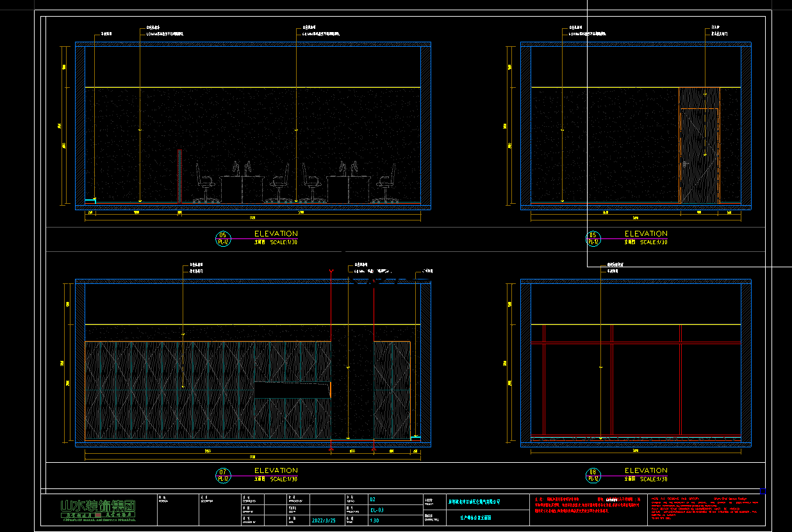
Task: Click the drawing number EL-03 field
Action: pos(377,510)
